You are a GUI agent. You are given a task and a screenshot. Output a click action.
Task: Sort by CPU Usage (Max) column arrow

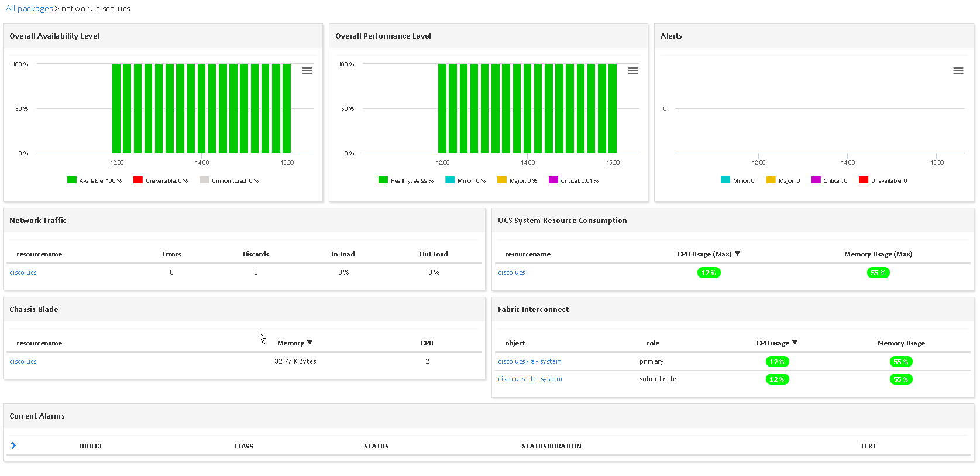pyautogui.click(x=737, y=254)
